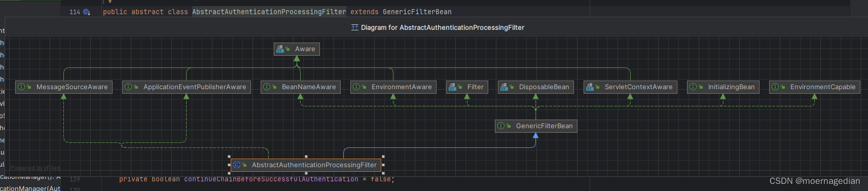Click the class icon on AbstractAuthenticationProcessingFilter node

(237, 165)
